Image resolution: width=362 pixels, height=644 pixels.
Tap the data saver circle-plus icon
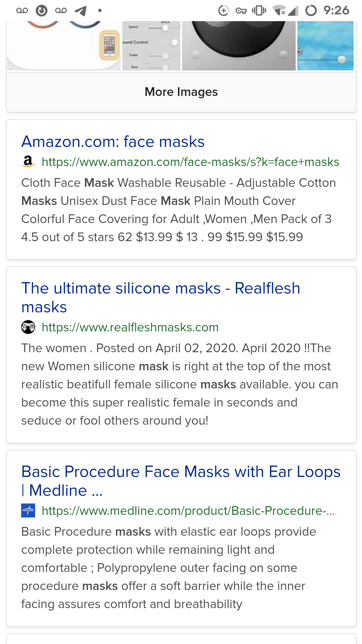tap(223, 11)
